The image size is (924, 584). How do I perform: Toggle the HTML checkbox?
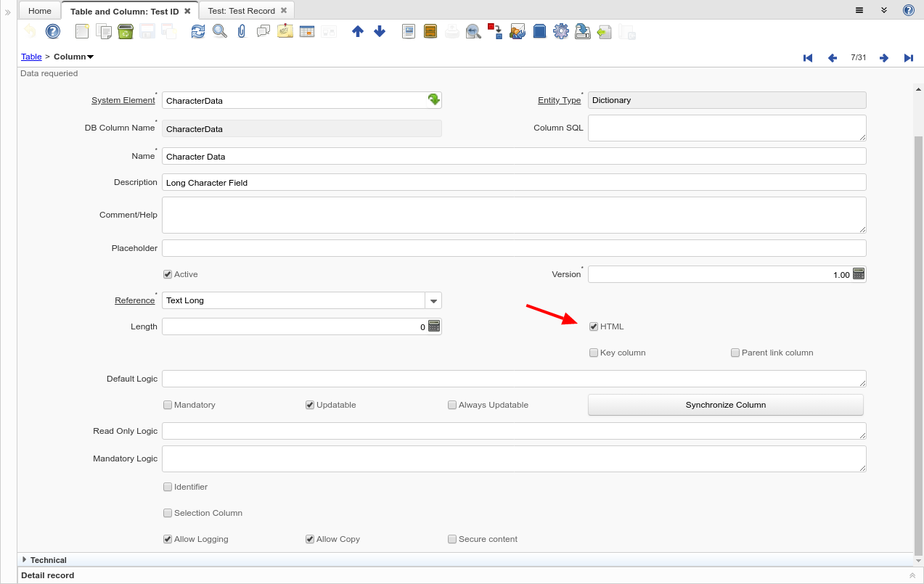(x=594, y=326)
